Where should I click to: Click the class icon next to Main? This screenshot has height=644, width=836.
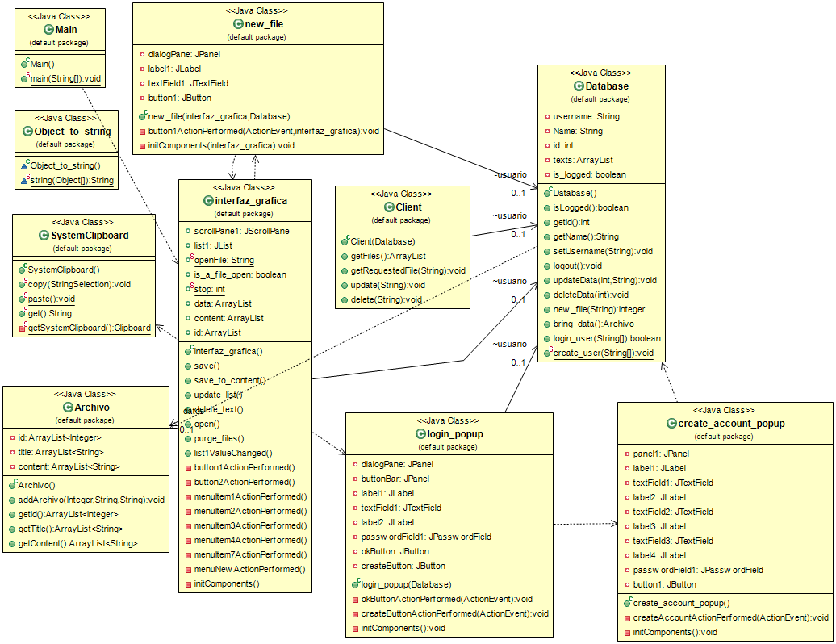click(x=48, y=30)
